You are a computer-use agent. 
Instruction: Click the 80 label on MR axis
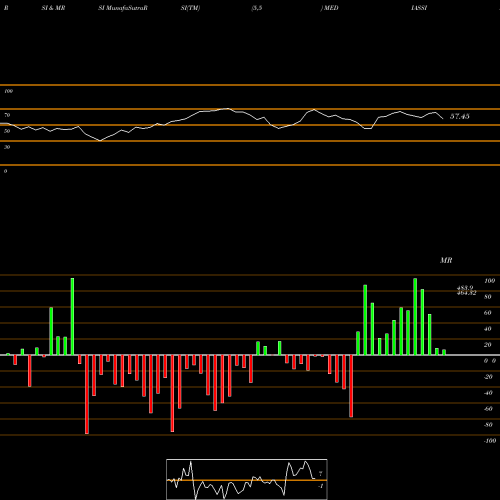click(x=487, y=297)
